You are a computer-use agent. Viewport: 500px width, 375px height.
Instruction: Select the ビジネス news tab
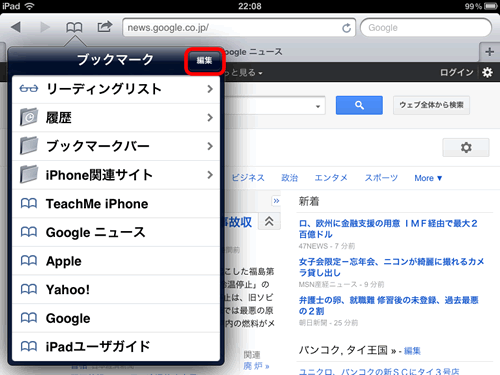point(248,178)
